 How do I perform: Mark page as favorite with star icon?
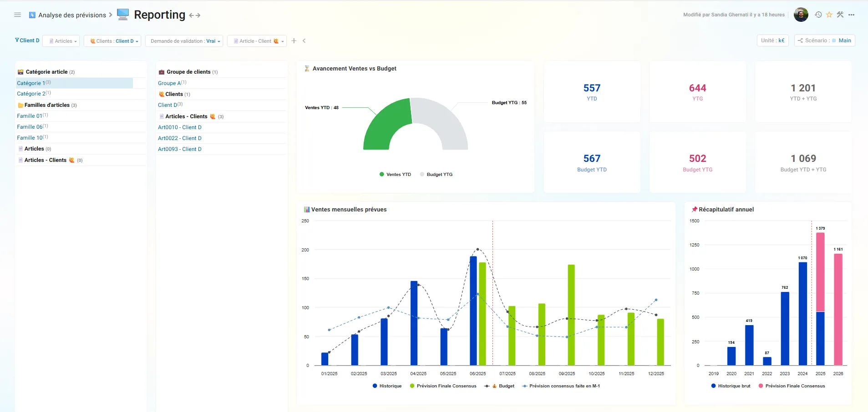(829, 15)
